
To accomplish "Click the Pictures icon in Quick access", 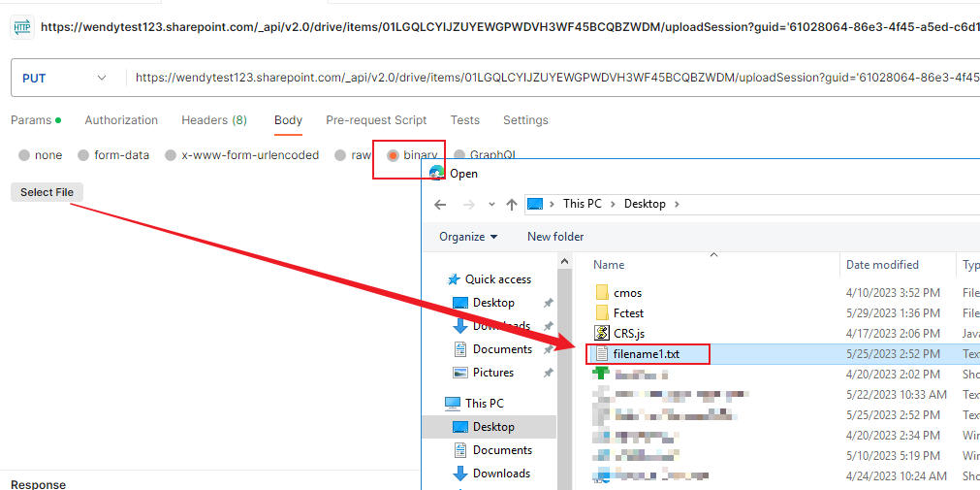I will (x=460, y=373).
